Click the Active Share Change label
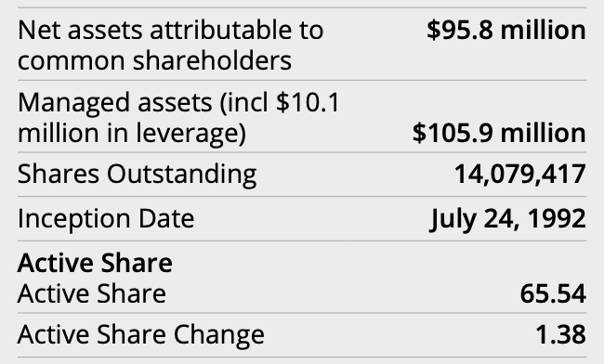604x364 pixels. coord(141,334)
